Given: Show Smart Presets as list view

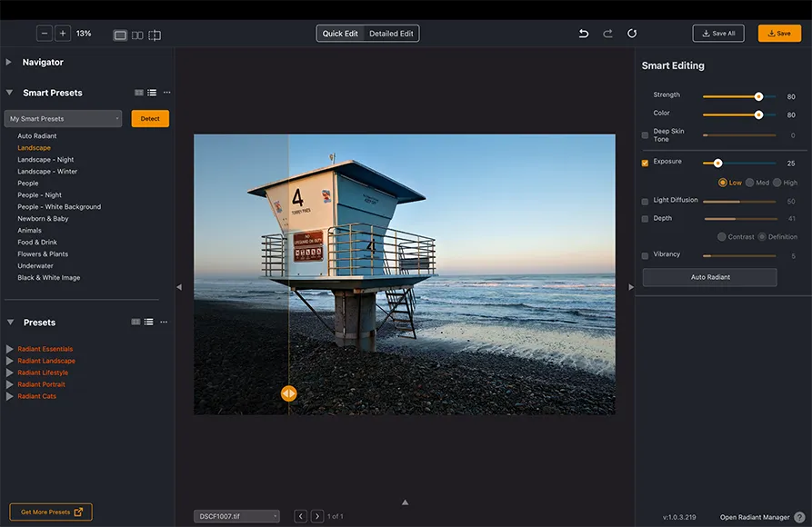Looking at the screenshot, I should point(152,93).
